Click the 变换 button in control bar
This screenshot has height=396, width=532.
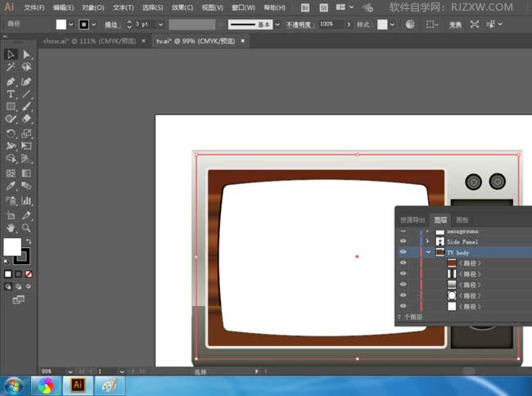455,25
